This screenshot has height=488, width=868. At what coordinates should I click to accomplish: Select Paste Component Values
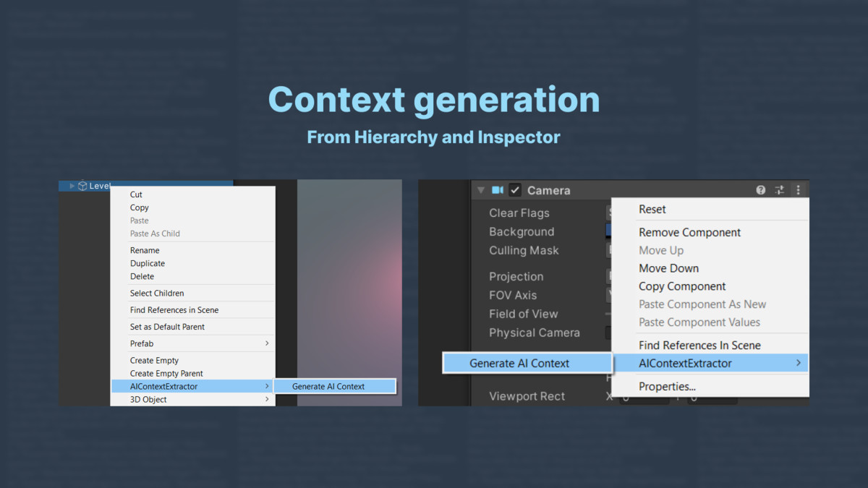point(710,322)
